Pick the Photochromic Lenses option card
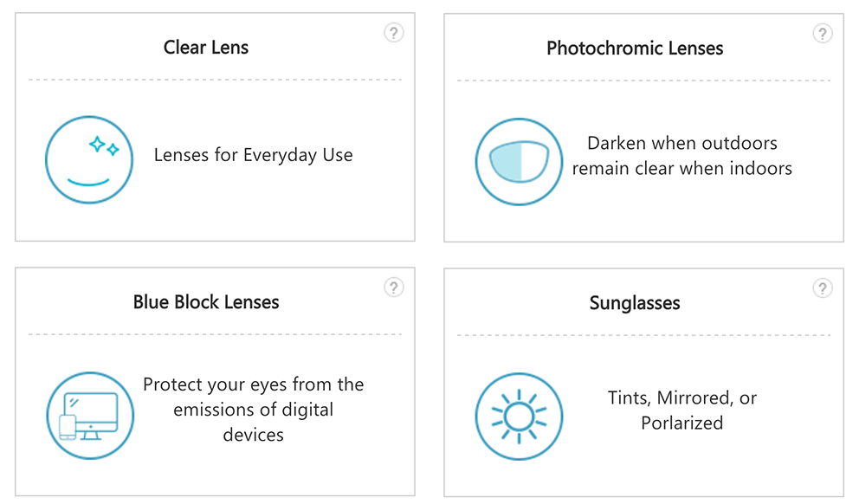 coord(643,127)
